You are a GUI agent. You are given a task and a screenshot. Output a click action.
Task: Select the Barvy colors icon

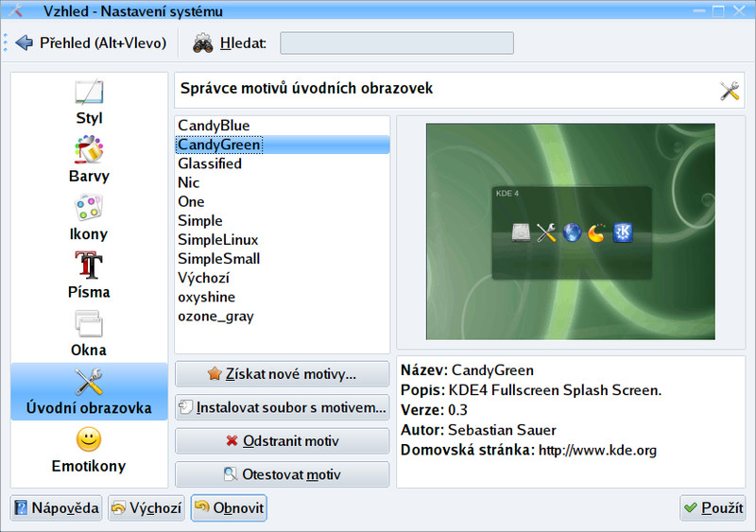89,151
